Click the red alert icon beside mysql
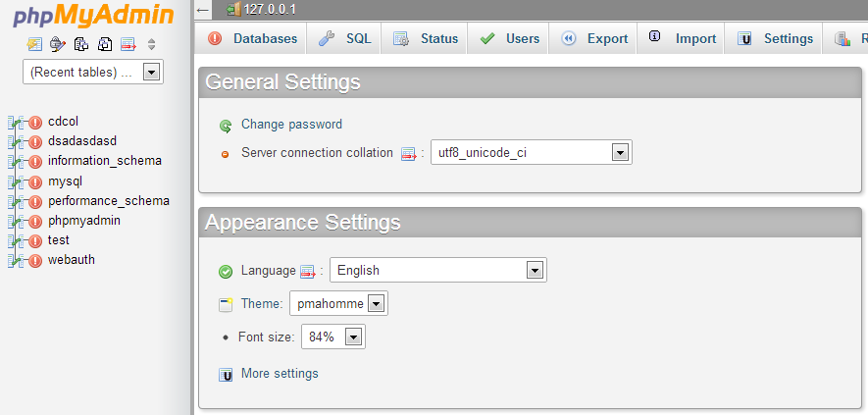This screenshot has height=415, width=868. tap(35, 182)
